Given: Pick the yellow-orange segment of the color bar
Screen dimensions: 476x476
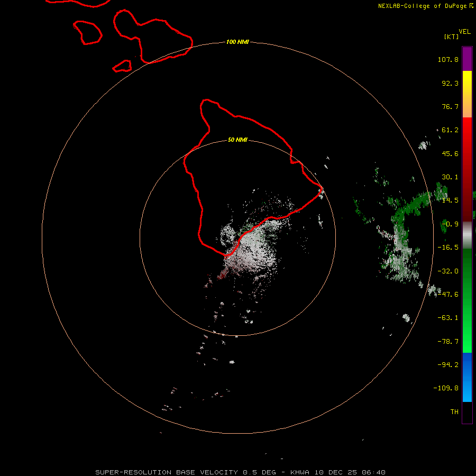Looking at the screenshot, I should [467, 94].
